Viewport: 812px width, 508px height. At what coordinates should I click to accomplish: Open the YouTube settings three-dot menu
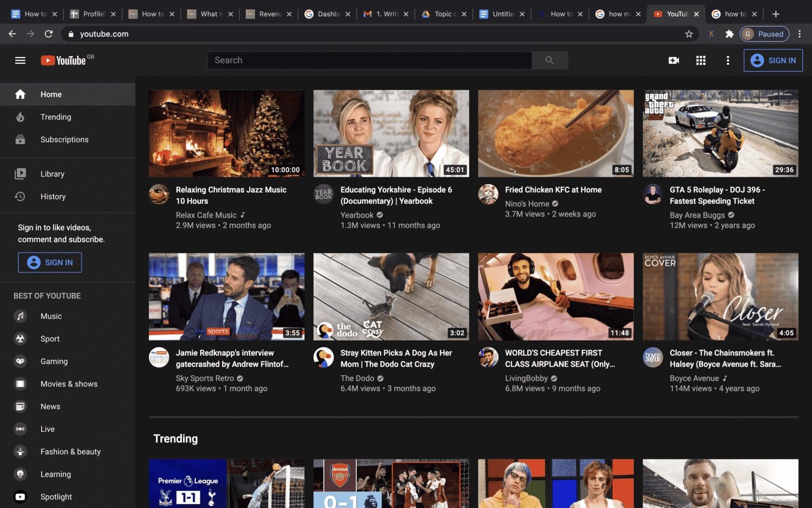[728, 60]
